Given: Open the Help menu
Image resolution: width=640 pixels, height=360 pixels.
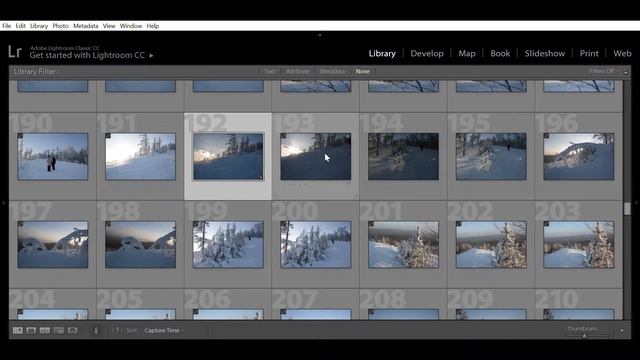Looking at the screenshot, I should (x=153, y=26).
